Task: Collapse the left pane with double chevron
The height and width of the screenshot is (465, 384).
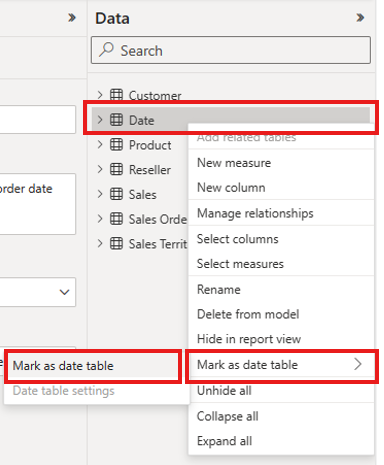Action: [72, 17]
